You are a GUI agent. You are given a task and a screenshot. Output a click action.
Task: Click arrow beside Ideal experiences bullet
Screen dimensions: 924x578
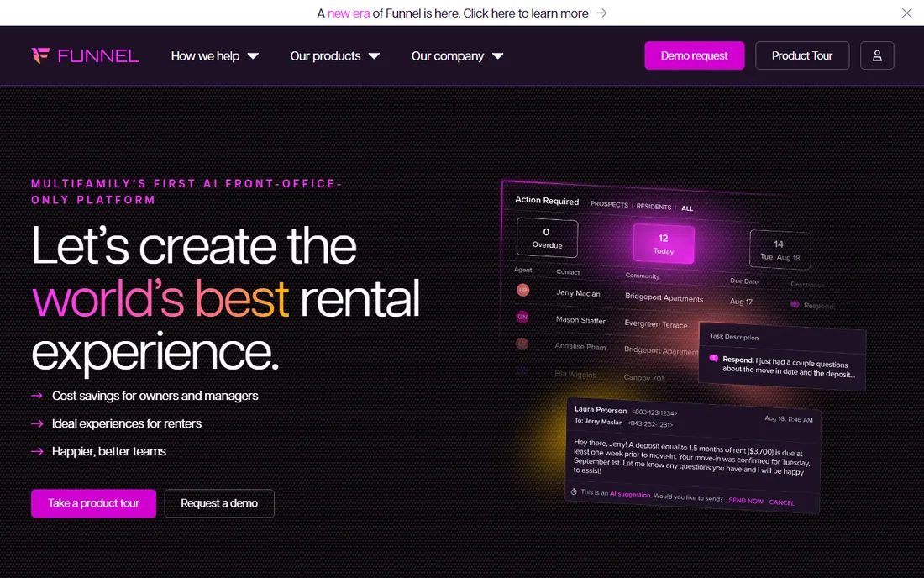click(x=37, y=423)
